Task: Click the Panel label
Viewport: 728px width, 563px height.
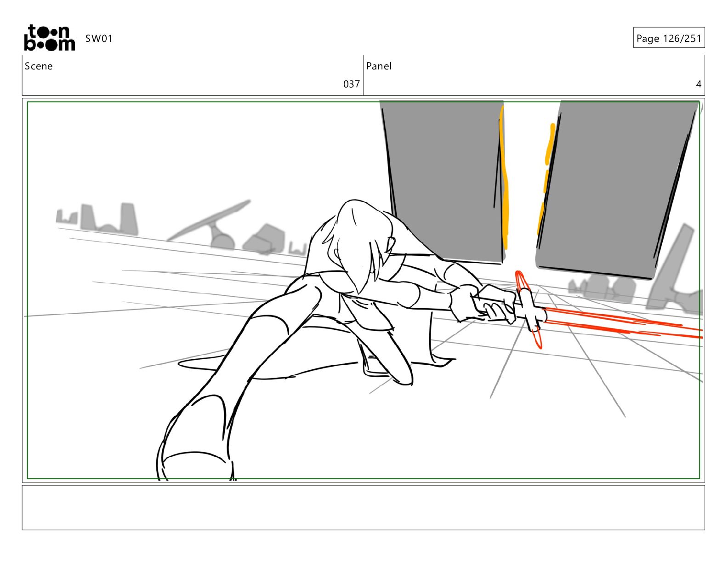Action: pos(379,66)
